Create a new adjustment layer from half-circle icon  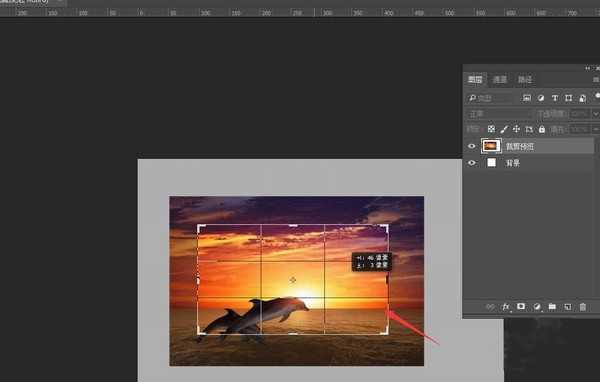(537, 307)
